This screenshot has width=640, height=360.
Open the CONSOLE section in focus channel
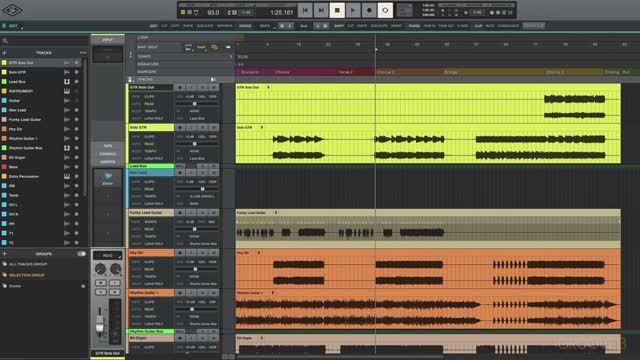[107, 154]
